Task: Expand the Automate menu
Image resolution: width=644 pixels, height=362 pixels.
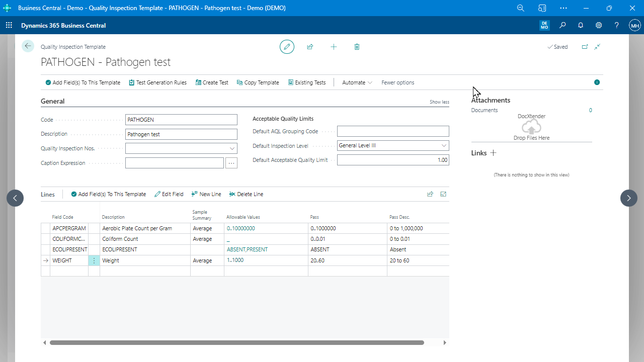Action: pyautogui.click(x=357, y=82)
